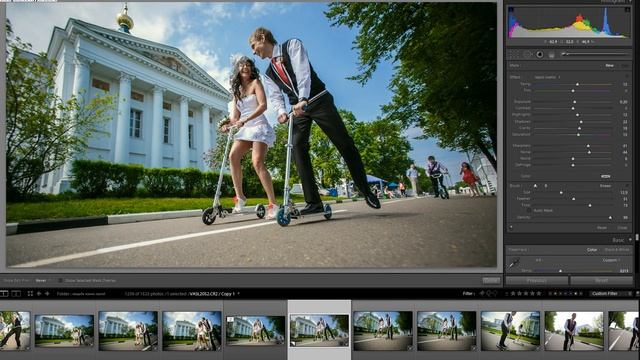Image resolution: width=640 pixels, height=360 pixels.
Task: Collapse the Basic panel triangle
Action: click(x=630, y=240)
